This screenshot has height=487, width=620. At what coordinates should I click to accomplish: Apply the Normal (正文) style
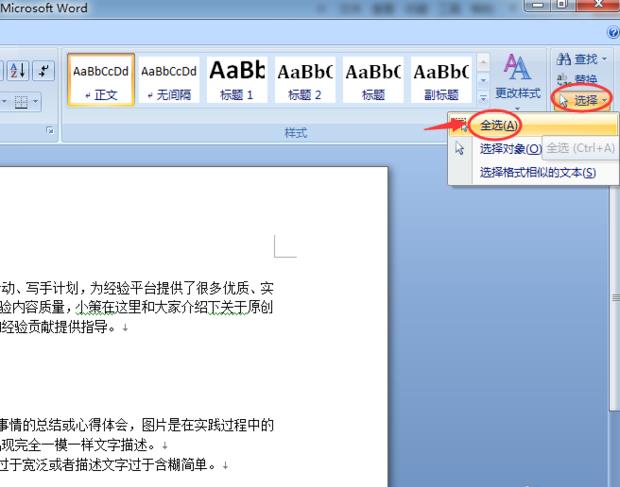coord(101,80)
